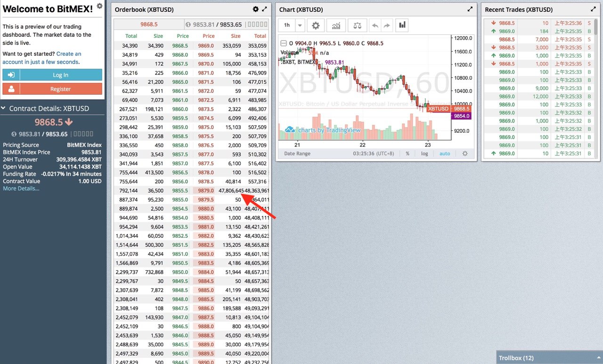
Task: Open the More Details link
Action: 21,188
